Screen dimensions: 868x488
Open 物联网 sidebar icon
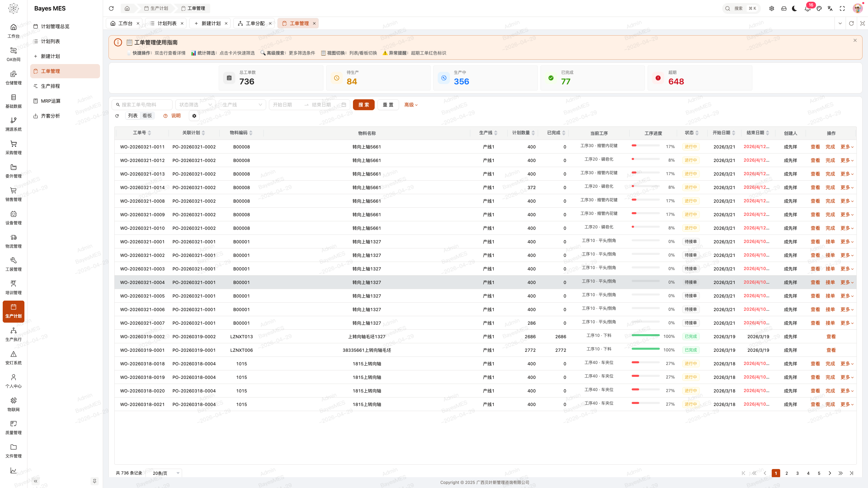(x=14, y=405)
